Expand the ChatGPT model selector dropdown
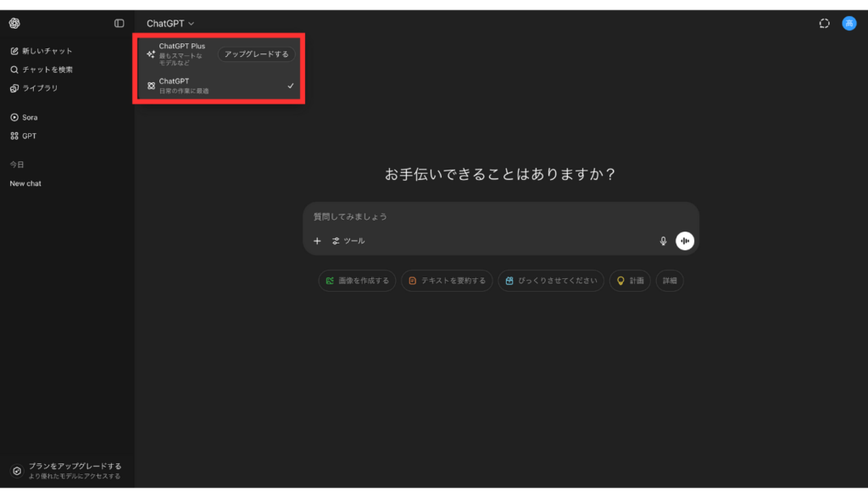The width and height of the screenshot is (868, 498). (x=170, y=23)
